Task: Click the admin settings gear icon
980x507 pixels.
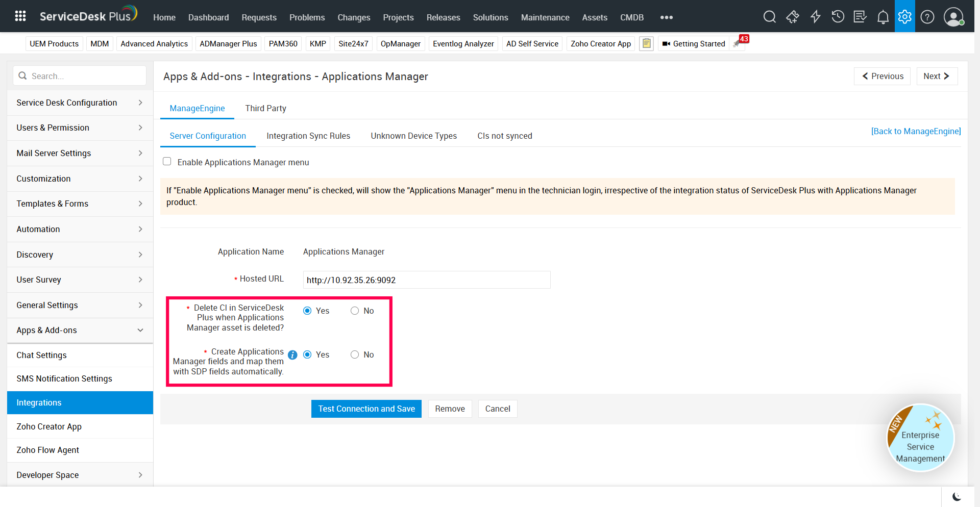Action: click(905, 16)
